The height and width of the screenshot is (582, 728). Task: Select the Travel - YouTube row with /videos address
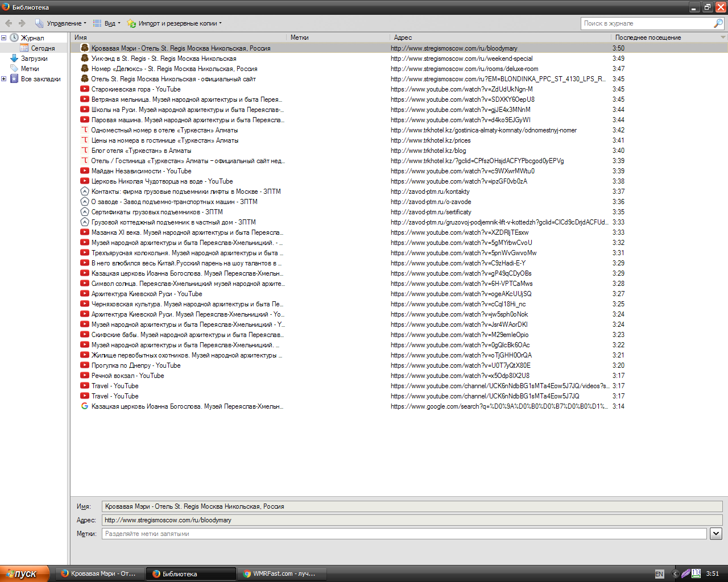tap(399, 385)
